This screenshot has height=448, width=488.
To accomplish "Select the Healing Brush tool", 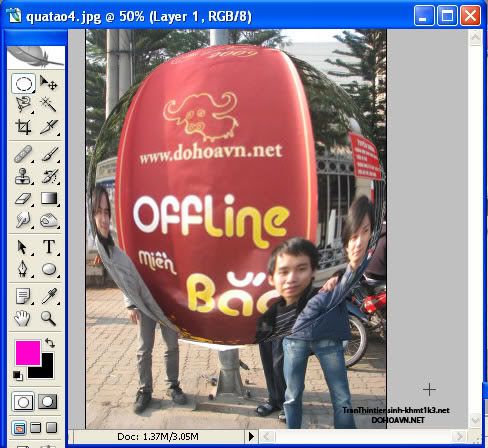I will pos(23,154).
